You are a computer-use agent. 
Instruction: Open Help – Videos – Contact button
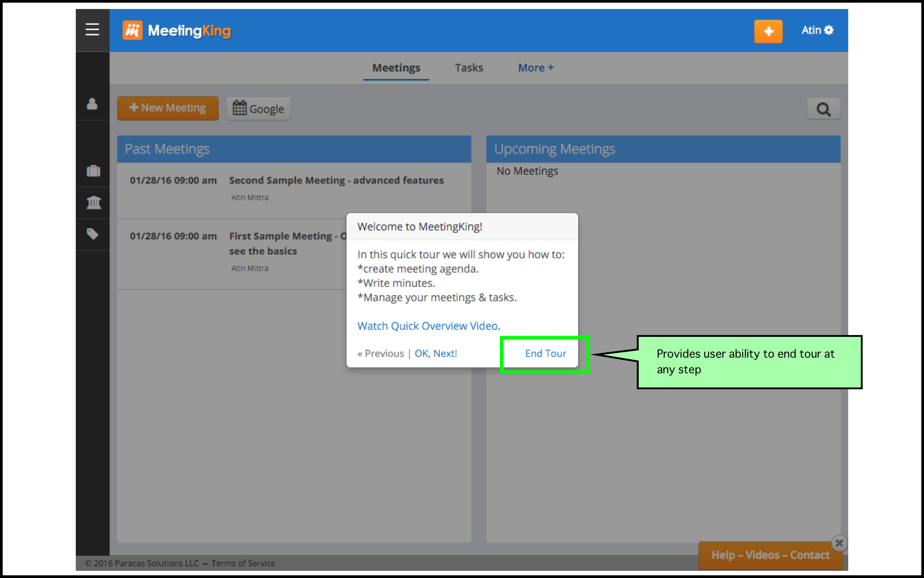(771, 555)
